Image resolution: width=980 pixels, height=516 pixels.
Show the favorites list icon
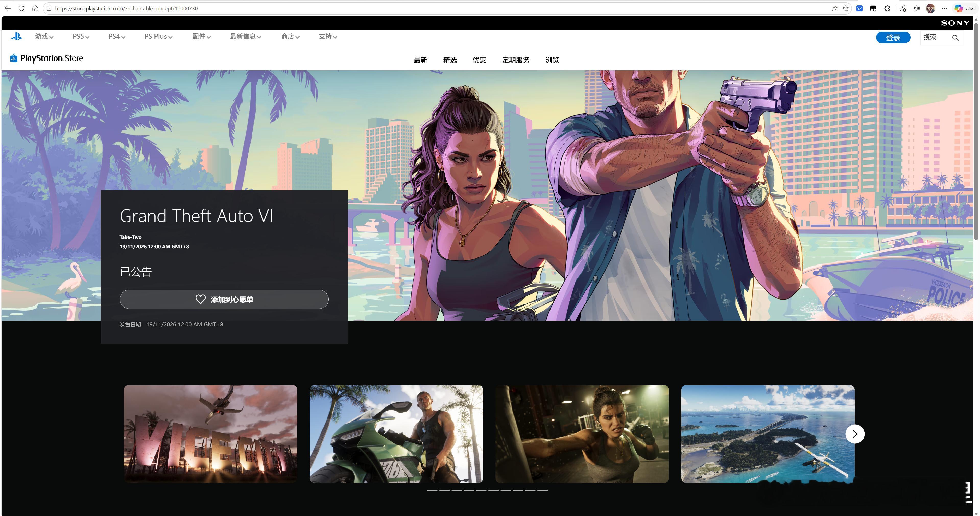pos(917,8)
